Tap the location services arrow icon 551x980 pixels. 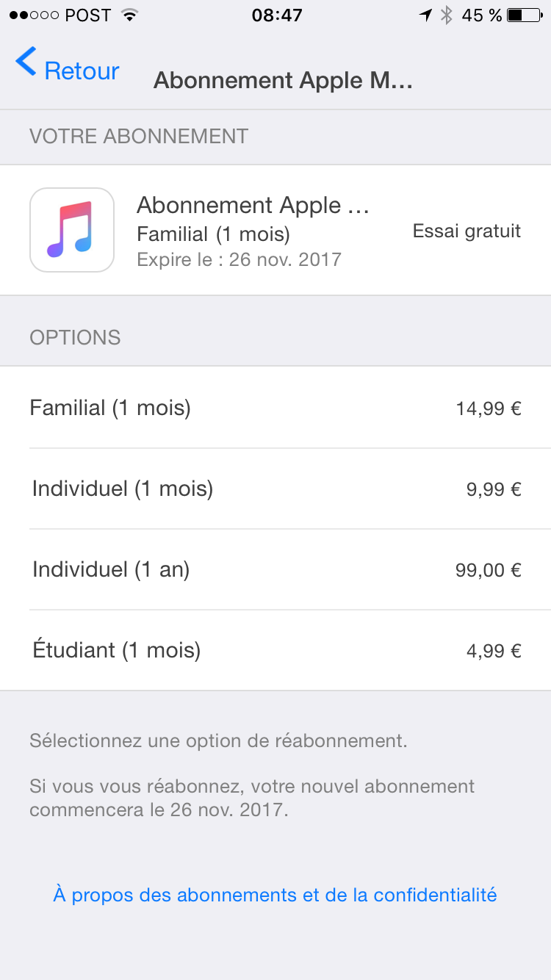point(425,15)
